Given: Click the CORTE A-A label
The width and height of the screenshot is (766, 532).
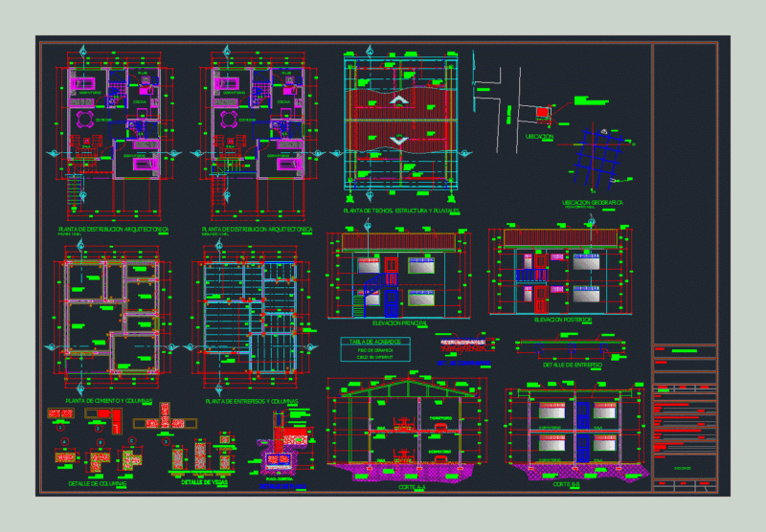Looking at the screenshot, I should (x=412, y=487).
